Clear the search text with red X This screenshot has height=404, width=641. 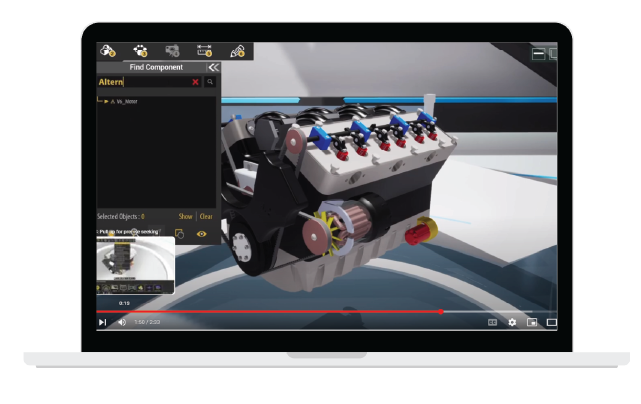click(x=195, y=82)
